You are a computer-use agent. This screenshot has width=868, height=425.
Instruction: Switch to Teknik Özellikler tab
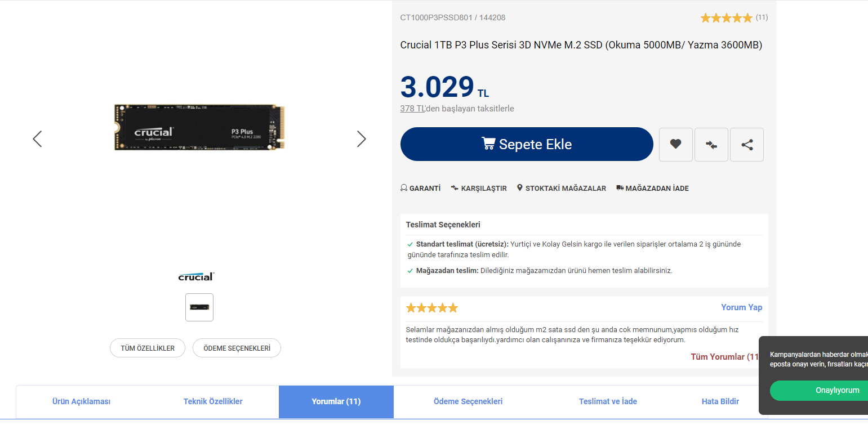click(x=213, y=401)
